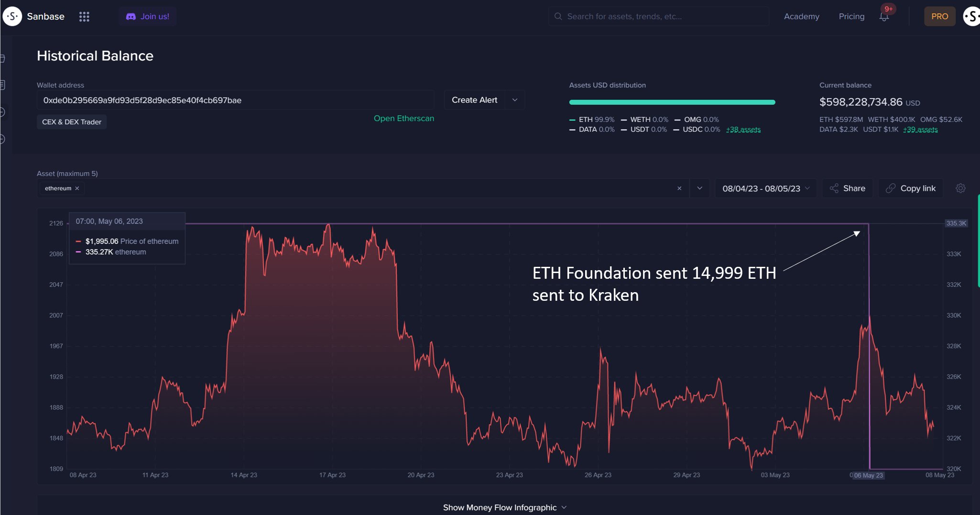Remove the ethereum asset tag
This screenshot has width=980, height=515.
click(77, 188)
